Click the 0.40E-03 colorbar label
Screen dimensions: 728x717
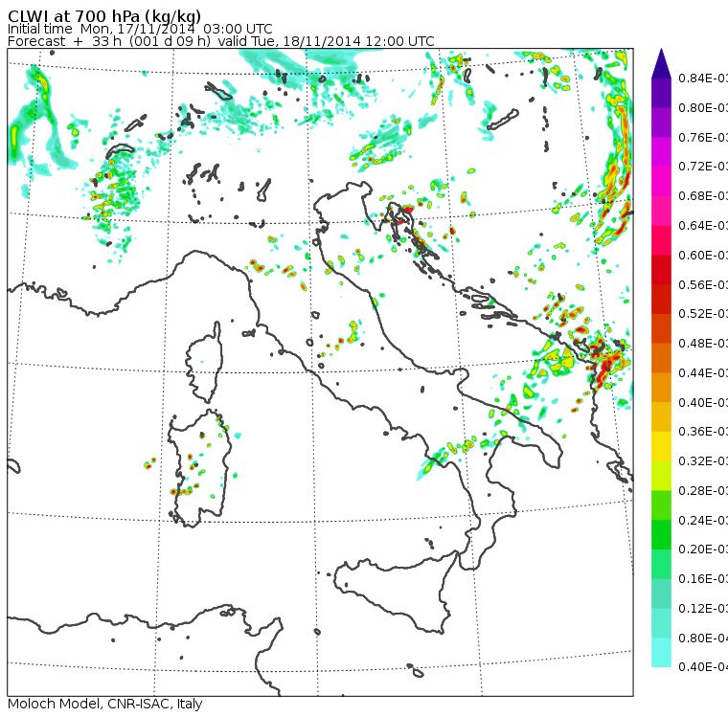[x=703, y=402]
